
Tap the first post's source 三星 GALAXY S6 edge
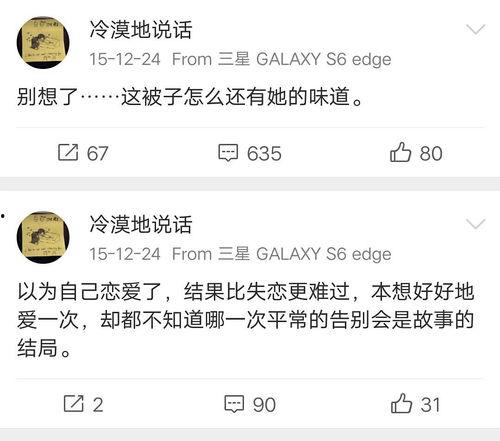(x=304, y=60)
